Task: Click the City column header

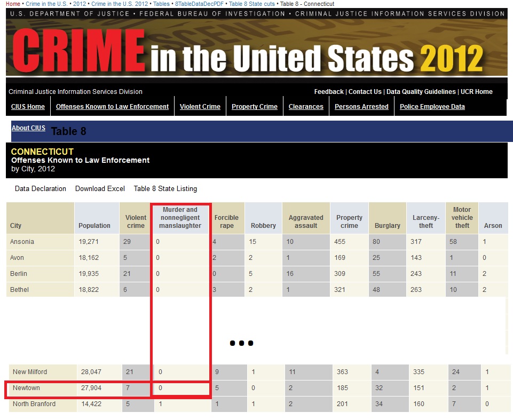Action: [x=40, y=218]
